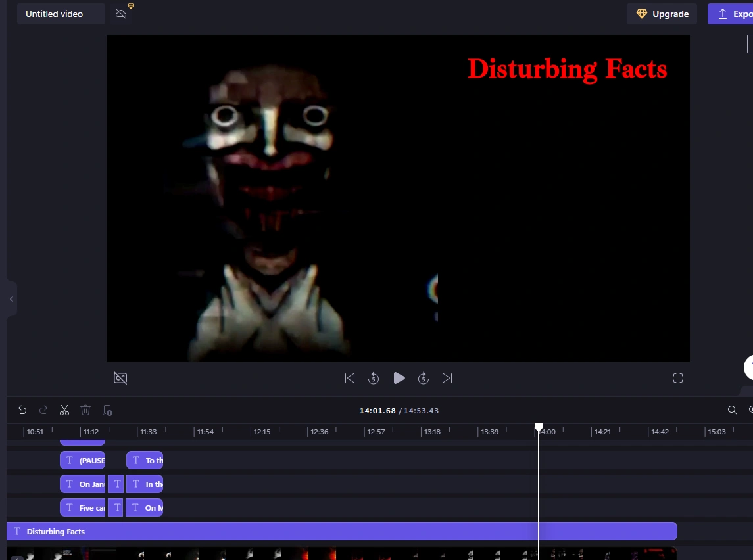Toggle the media visibility icon in the top toolbar

point(121,12)
